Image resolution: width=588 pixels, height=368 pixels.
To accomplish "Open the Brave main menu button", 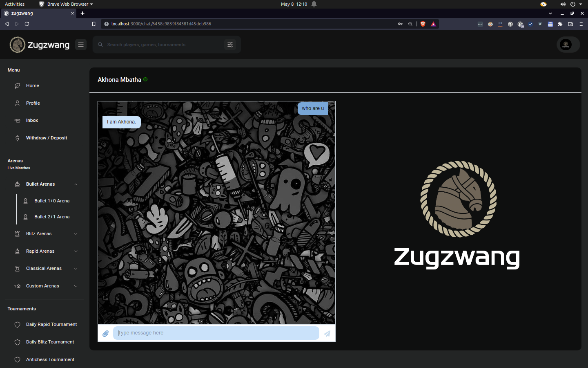I will [581, 24].
